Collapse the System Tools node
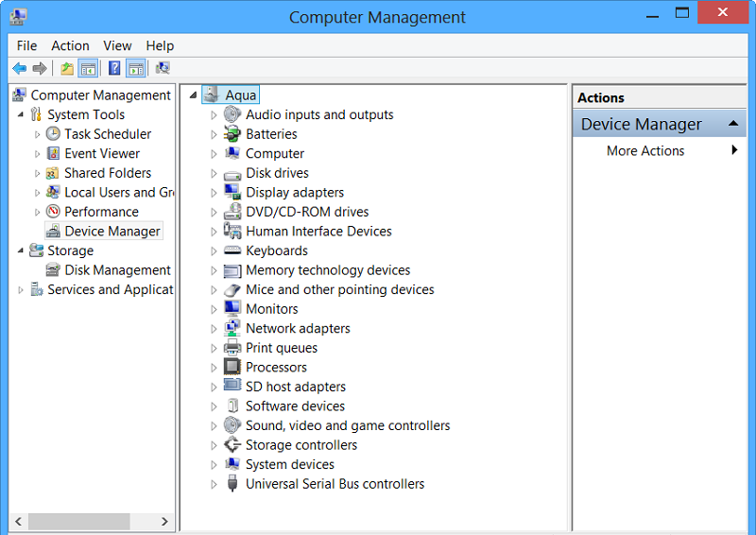The height and width of the screenshot is (535, 756). pyautogui.click(x=21, y=114)
